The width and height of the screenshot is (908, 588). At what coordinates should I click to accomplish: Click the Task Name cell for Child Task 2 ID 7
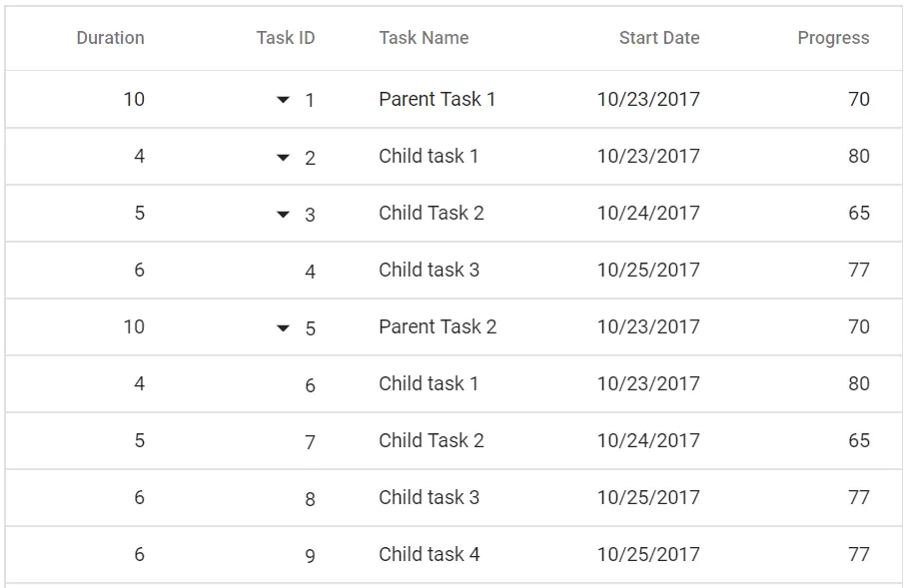(x=430, y=440)
